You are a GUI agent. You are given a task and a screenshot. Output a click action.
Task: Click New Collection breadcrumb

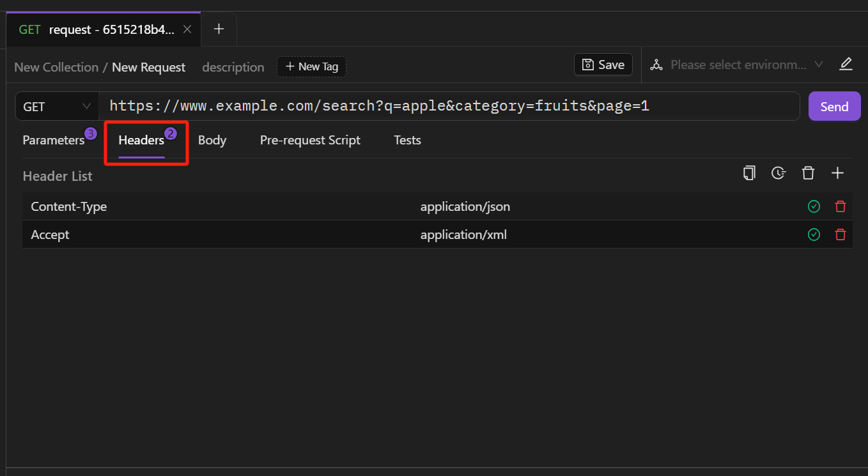tap(56, 67)
